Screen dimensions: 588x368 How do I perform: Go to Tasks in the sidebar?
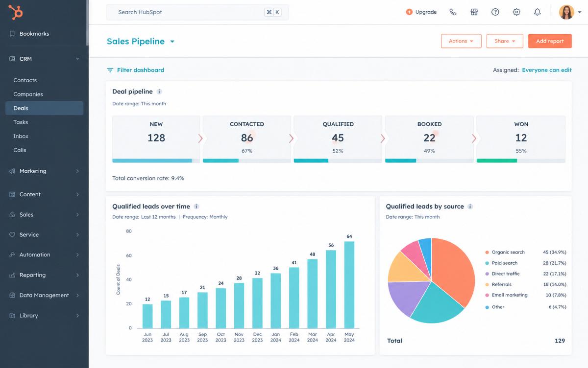click(21, 122)
